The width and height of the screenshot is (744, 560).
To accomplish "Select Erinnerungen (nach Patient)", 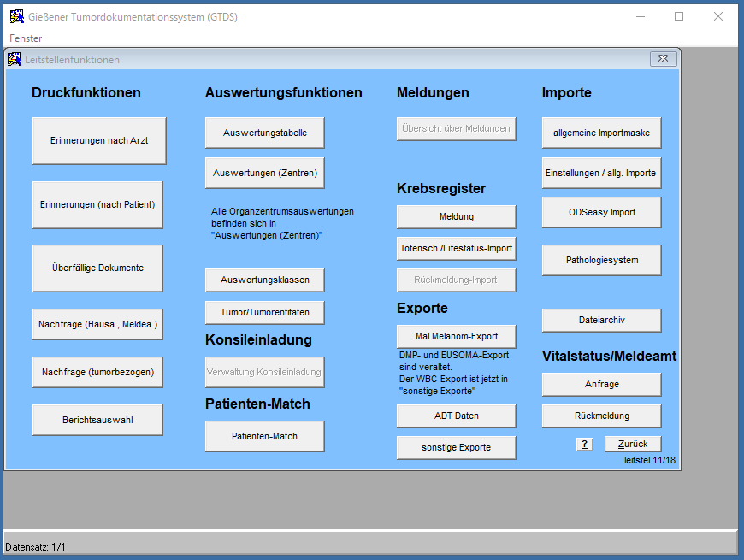I will 97,204.
